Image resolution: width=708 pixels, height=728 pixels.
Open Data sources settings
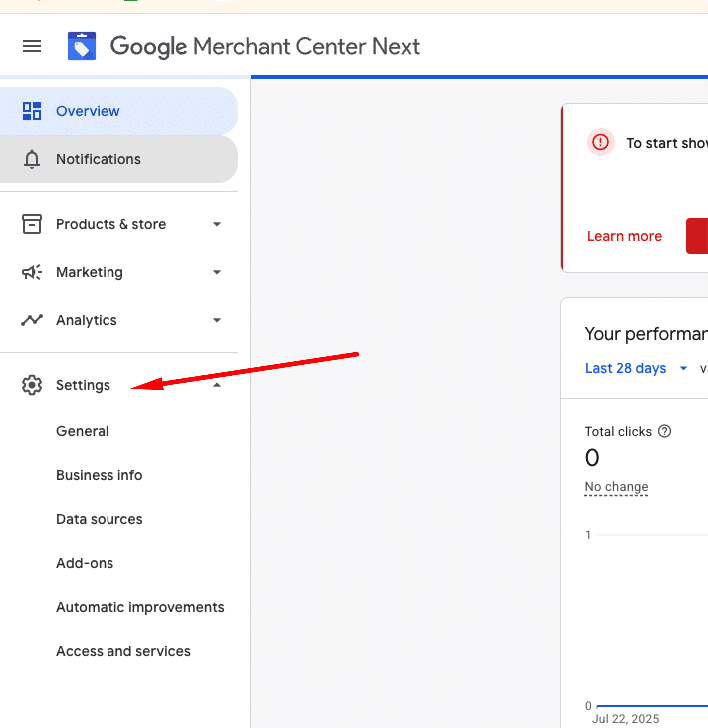[99, 519]
